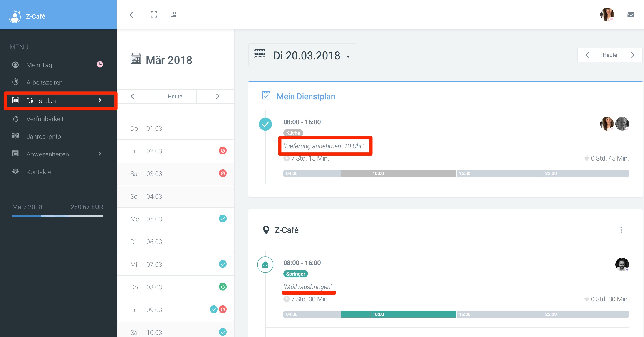
Task: Open the Z-Café three-dot options menu
Action: click(621, 230)
